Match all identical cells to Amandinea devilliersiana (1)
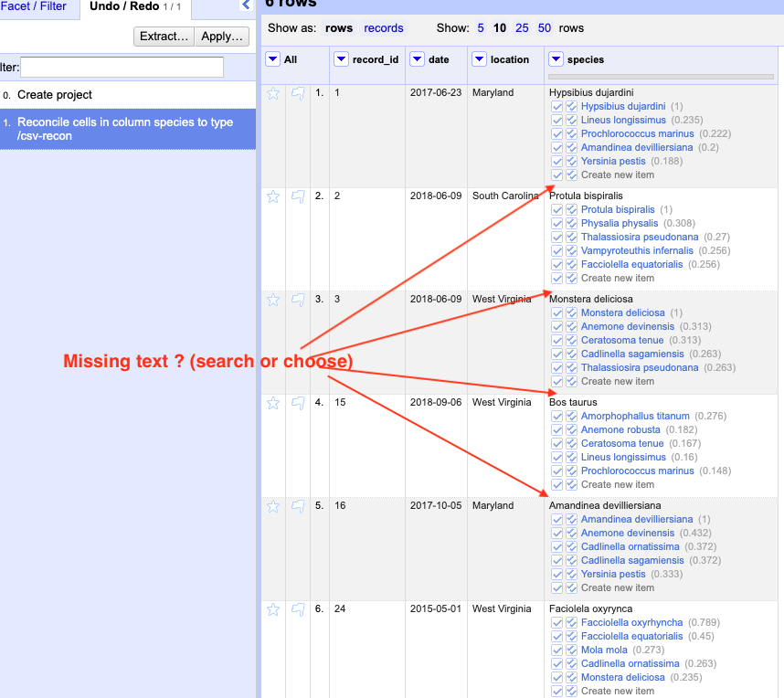 [x=571, y=520]
